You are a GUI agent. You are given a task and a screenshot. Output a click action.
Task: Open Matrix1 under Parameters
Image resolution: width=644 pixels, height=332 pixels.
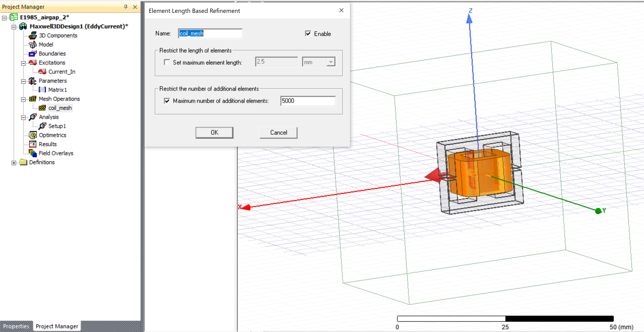click(58, 90)
